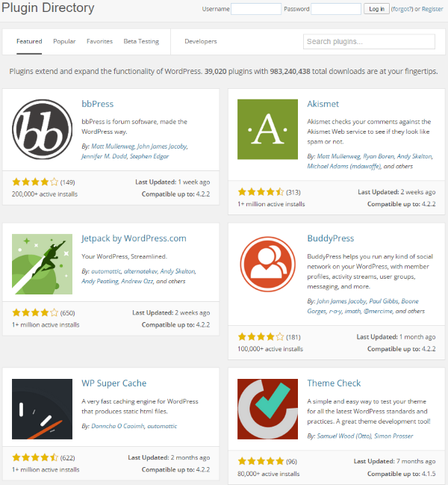Click the Jetpack star rating
The width and height of the screenshot is (448, 485).
coord(35,312)
